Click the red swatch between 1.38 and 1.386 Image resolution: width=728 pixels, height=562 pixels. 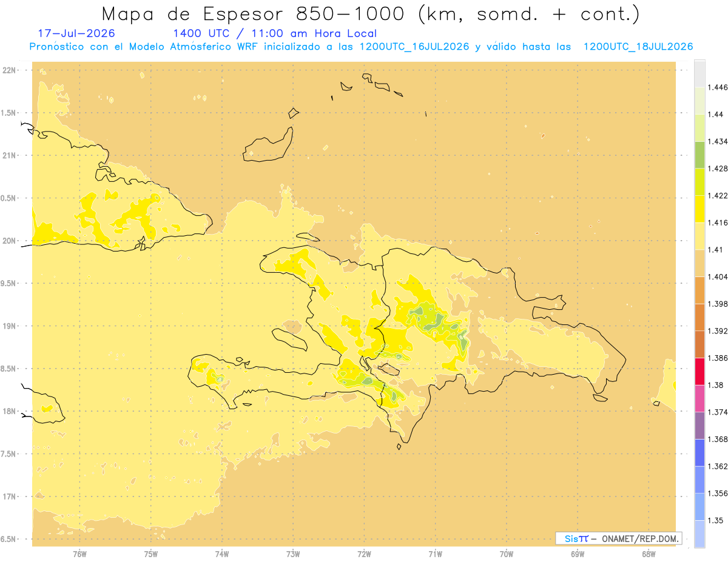coord(699,371)
